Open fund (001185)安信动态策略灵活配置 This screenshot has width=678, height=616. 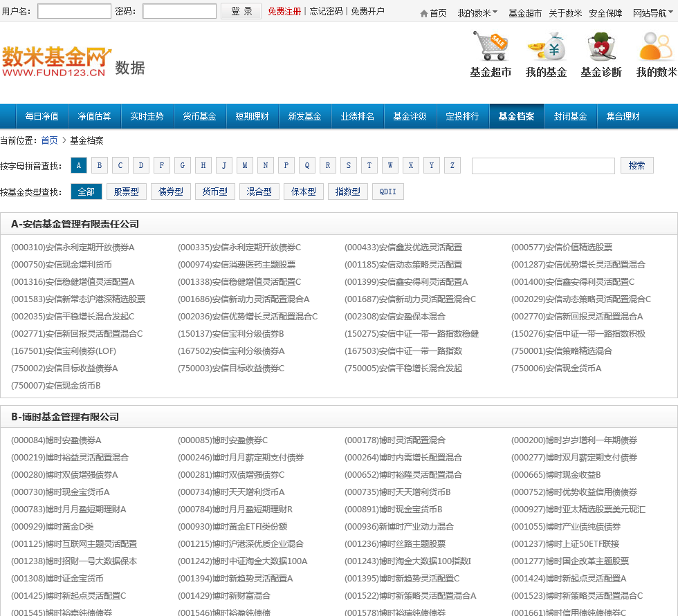pyautogui.click(x=403, y=265)
